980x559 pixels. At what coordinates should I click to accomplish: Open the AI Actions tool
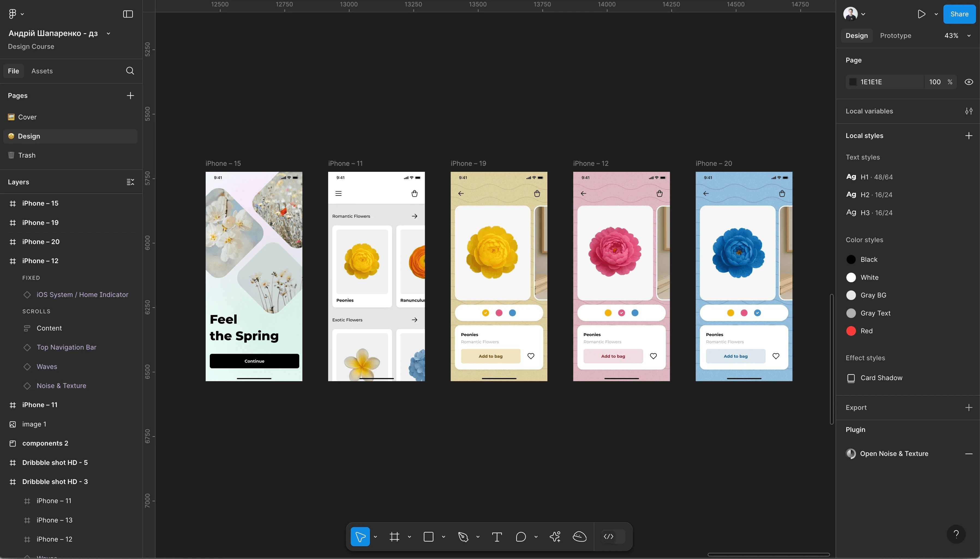tap(555, 537)
